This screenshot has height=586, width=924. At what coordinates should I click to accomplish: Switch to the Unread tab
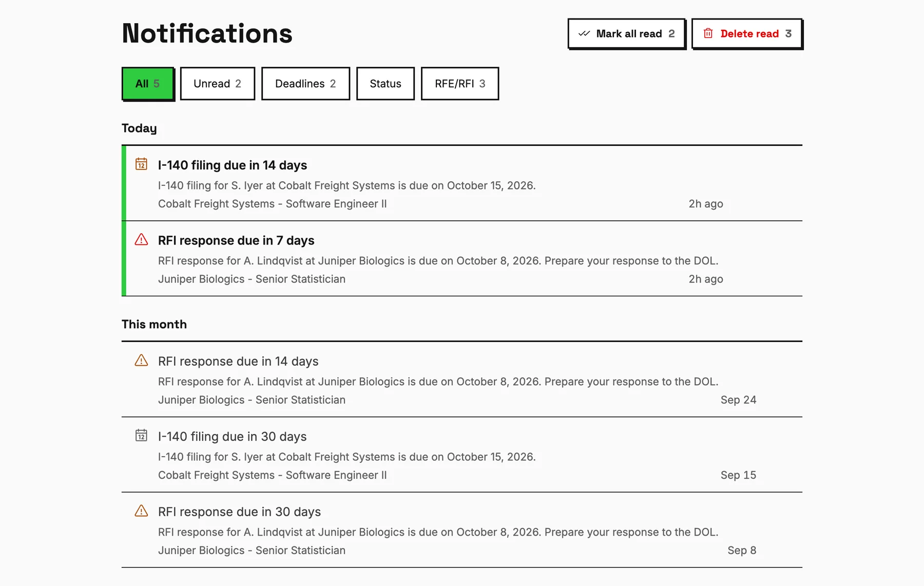(218, 84)
